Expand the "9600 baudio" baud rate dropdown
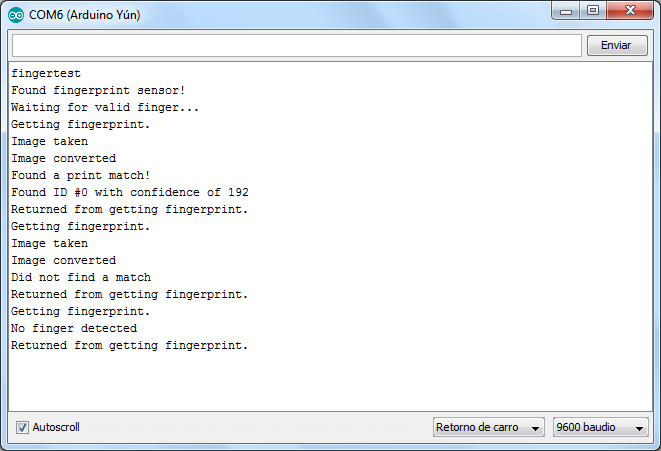 pos(601,427)
